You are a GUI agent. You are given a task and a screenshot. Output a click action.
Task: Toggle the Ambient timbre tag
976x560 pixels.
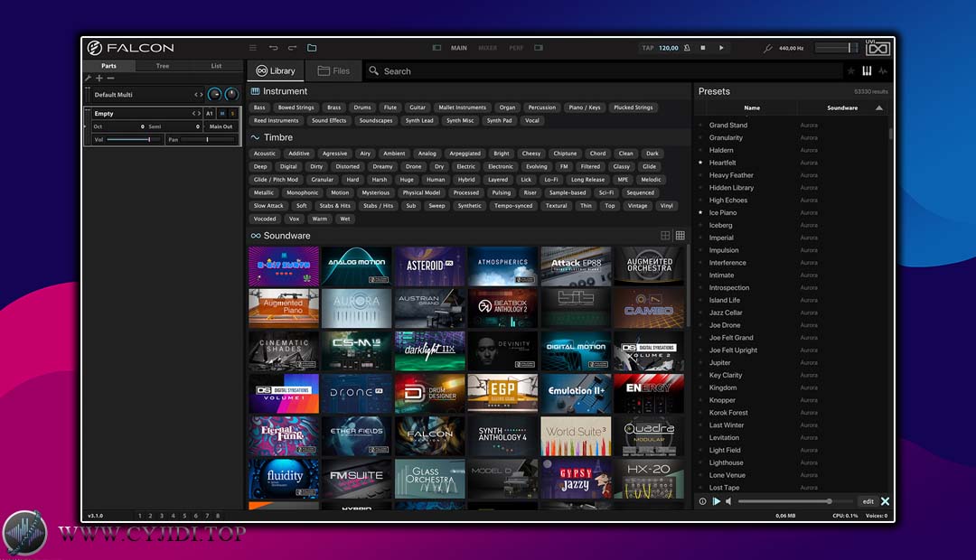394,154
